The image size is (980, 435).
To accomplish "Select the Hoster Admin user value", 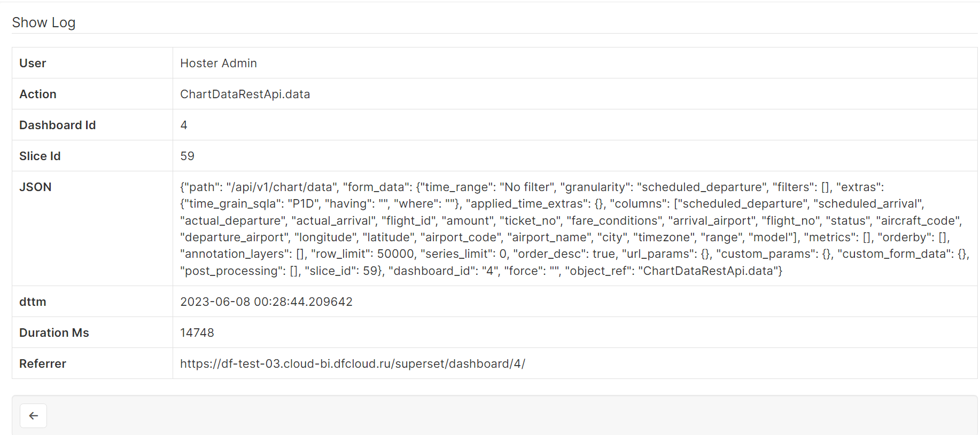I will point(219,63).
